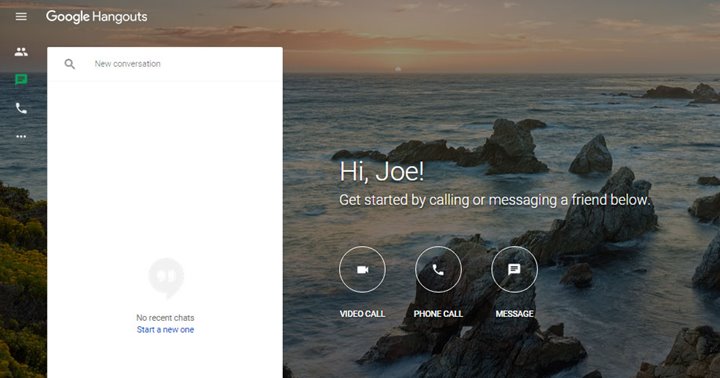Click the gray Hangouts quote-bubble placeholder
Viewport: 720px width, 378px height.
click(x=166, y=276)
